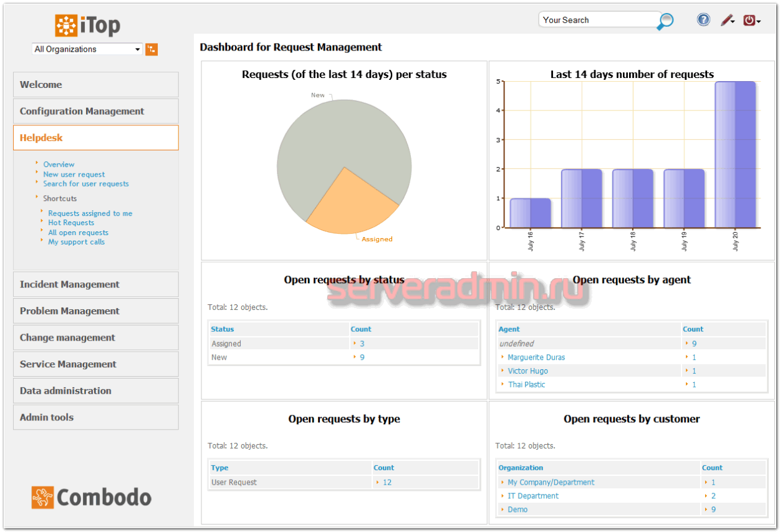Open Requests assigned to me shortcut
Image resolution: width=780 pixels, height=532 pixels.
(90, 213)
